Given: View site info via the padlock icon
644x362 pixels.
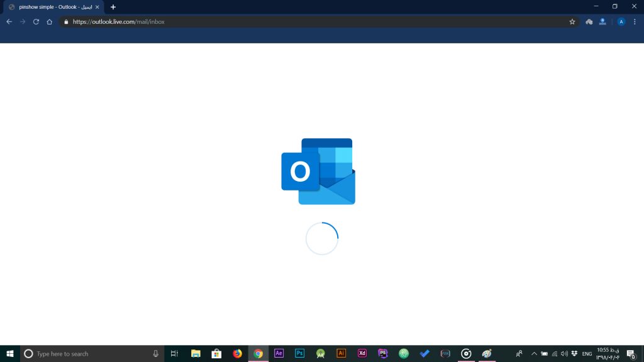Looking at the screenshot, I should pos(65,21).
